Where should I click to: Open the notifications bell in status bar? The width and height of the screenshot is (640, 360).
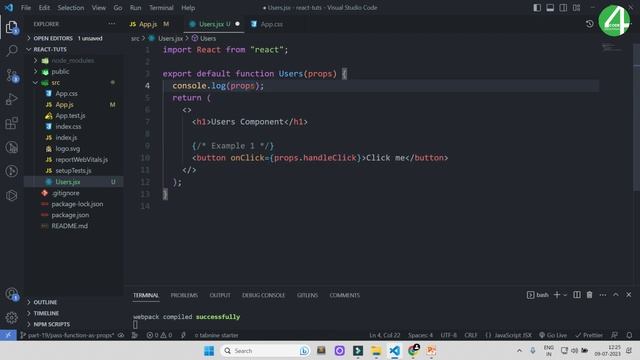point(629,335)
